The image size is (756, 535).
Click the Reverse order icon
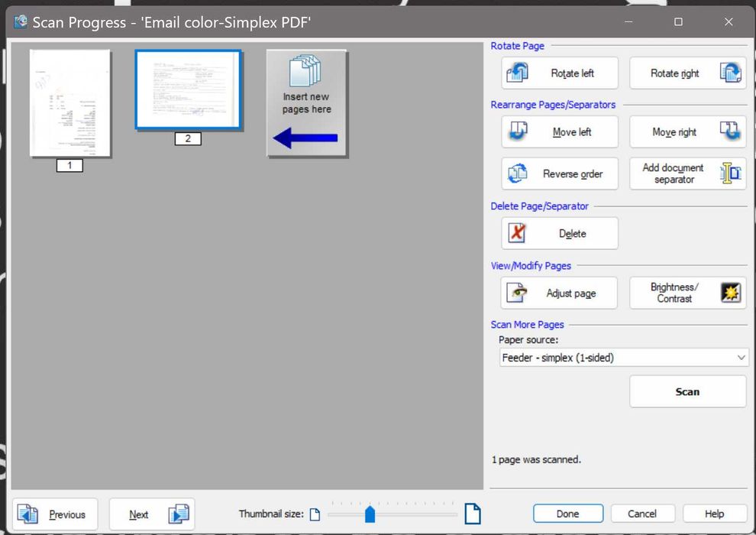518,173
